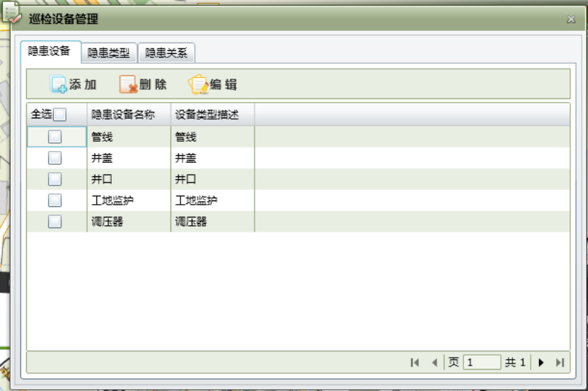Switch to the 隐患类型 tab
Viewport: 588px width, 391px height.
pos(108,53)
